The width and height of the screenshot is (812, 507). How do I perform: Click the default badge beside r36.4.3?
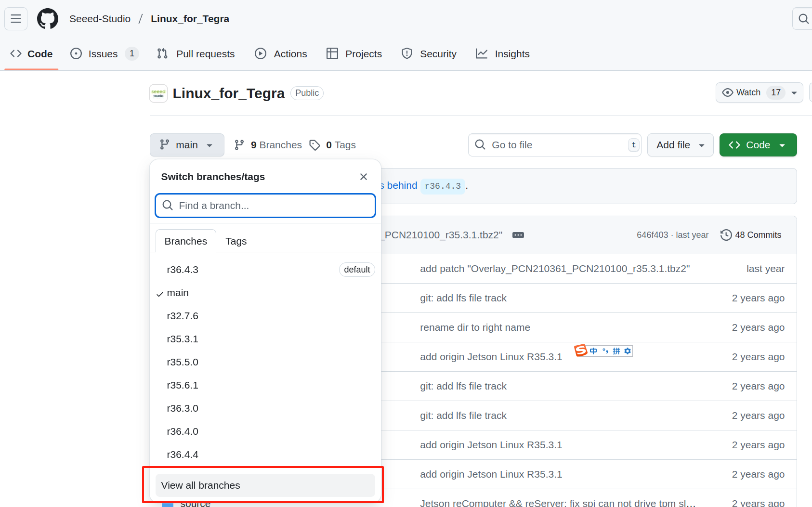click(357, 270)
